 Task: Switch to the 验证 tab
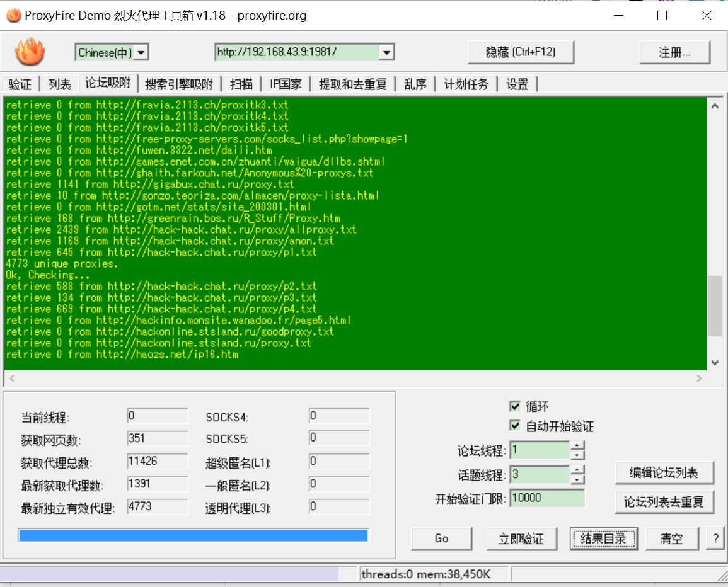click(x=20, y=84)
